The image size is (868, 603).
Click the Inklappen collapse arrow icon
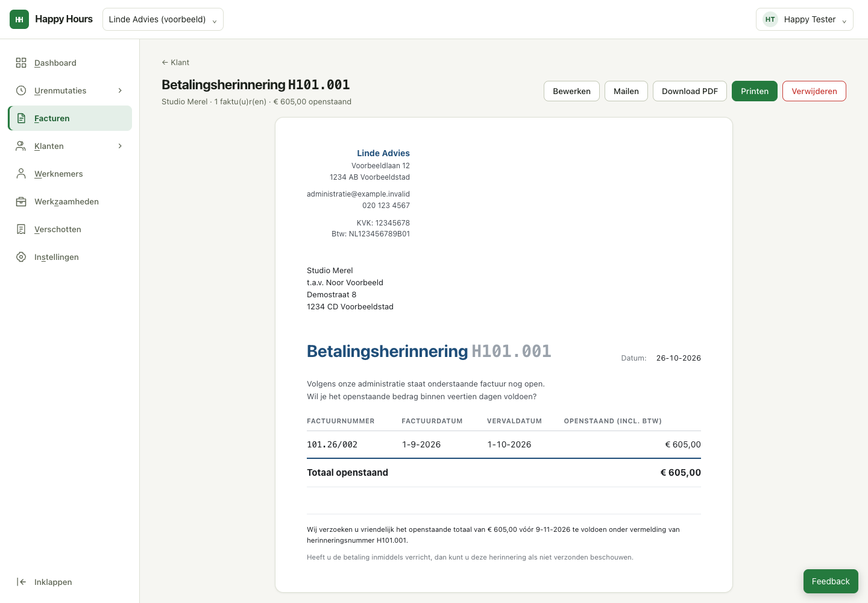(21, 582)
